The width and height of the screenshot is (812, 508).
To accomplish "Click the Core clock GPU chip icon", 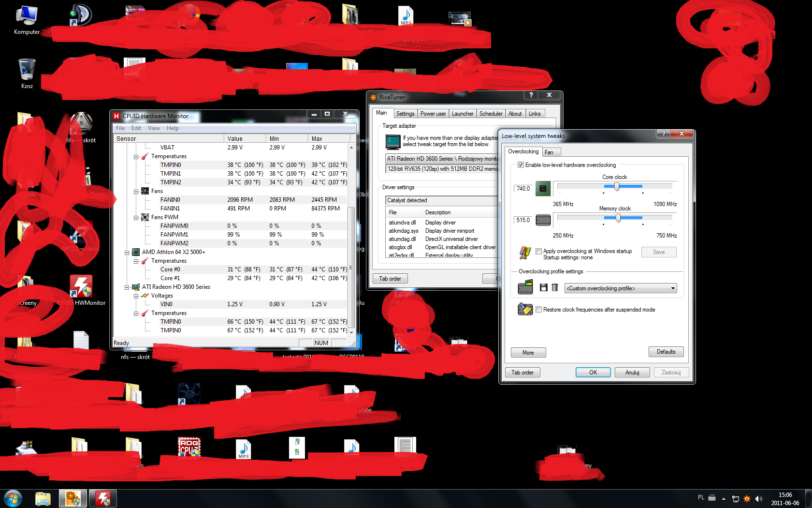I will [543, 189].
